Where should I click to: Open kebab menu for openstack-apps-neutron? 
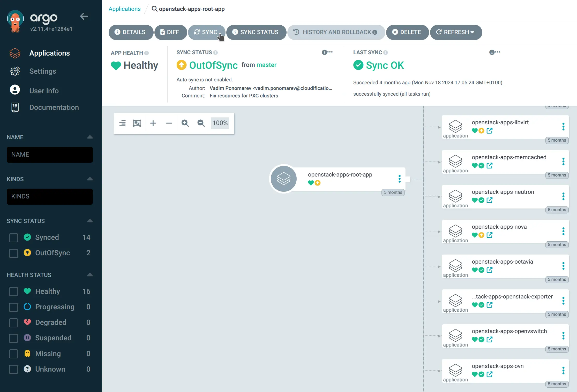563,196
